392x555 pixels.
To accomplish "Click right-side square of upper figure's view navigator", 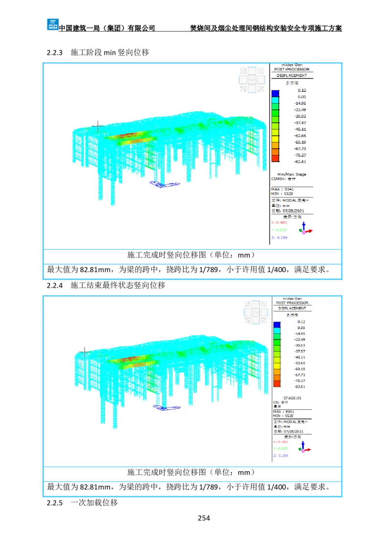I will (261, 79).
